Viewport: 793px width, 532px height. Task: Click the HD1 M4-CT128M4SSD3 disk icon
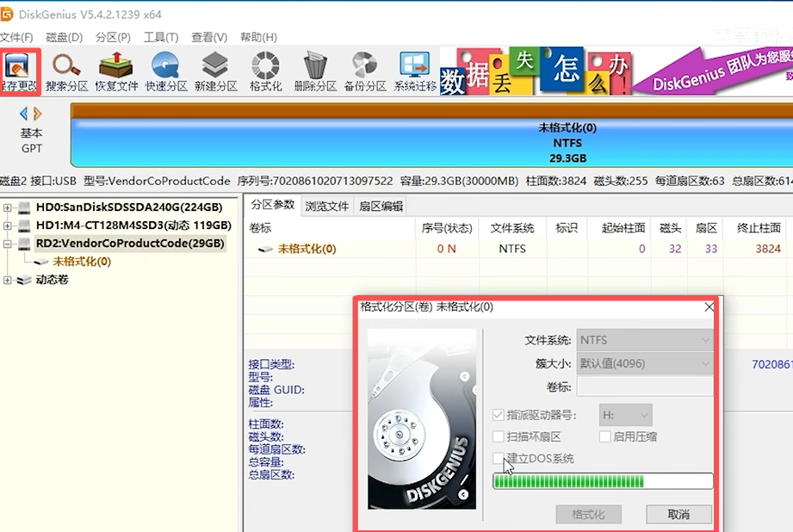[x=24, y=226]
